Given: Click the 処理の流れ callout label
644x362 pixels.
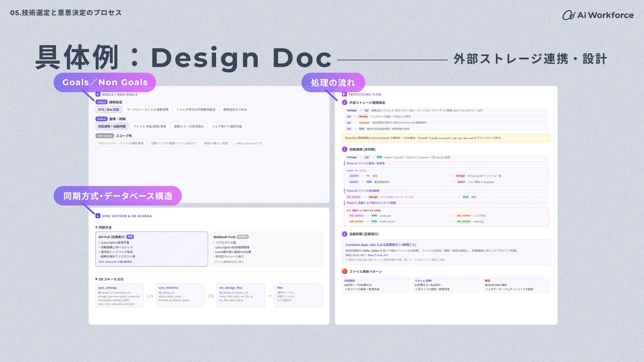Looking at the screenshot, I should pyautogui.click(x=333, y=82).
